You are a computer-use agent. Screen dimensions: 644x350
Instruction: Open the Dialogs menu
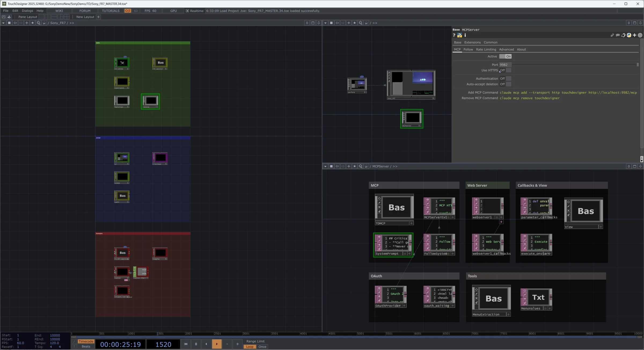pos(27,11)
